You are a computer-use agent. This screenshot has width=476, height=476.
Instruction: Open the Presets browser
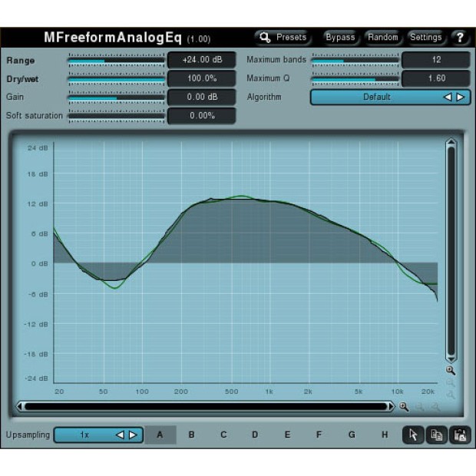283,38
